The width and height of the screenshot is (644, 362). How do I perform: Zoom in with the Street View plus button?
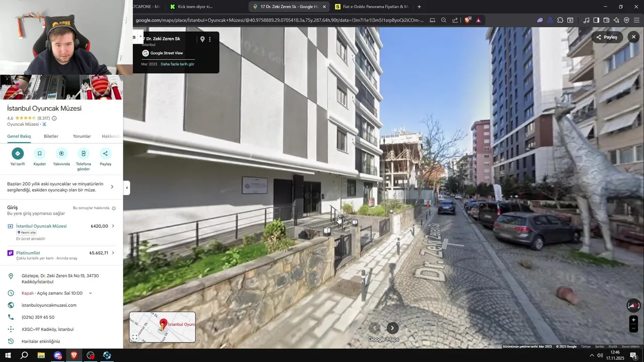click(633, 320)
